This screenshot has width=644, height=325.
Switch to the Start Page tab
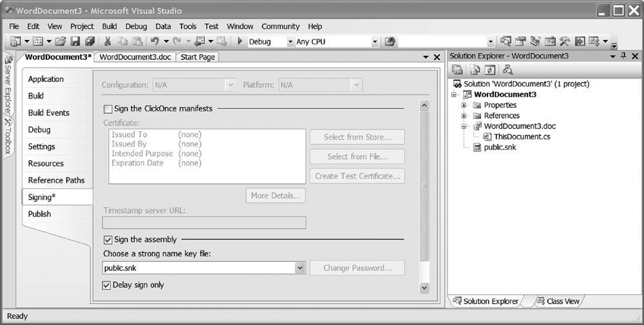pos(198,57)
